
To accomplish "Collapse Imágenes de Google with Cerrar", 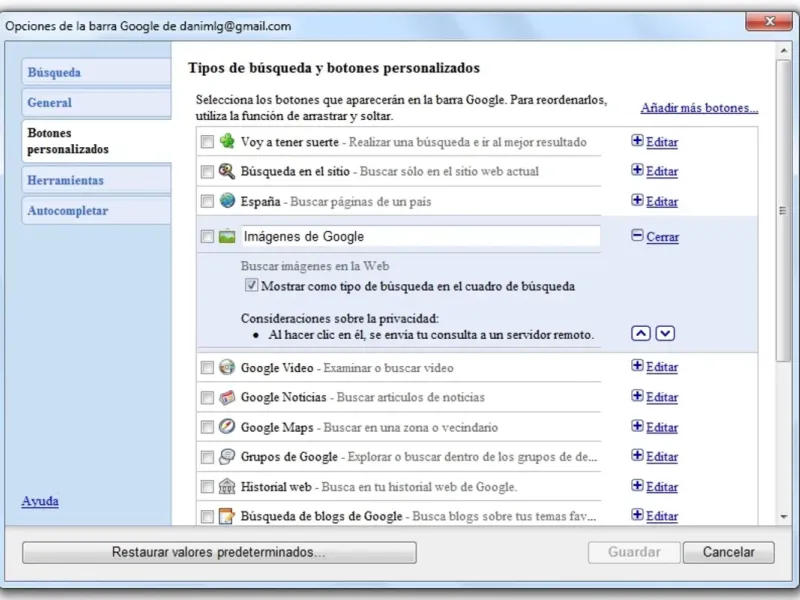I will pos(655,237).
